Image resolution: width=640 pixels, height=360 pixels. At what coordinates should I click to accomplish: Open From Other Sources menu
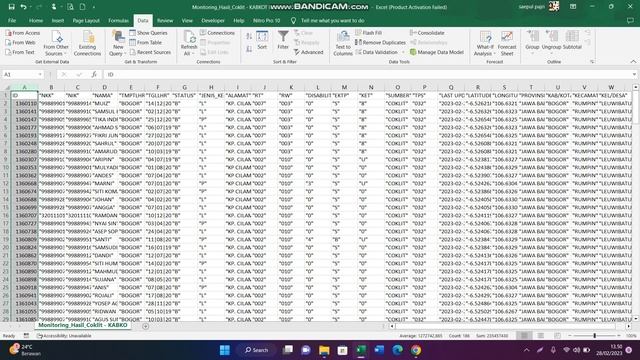[x=56, y=43]
